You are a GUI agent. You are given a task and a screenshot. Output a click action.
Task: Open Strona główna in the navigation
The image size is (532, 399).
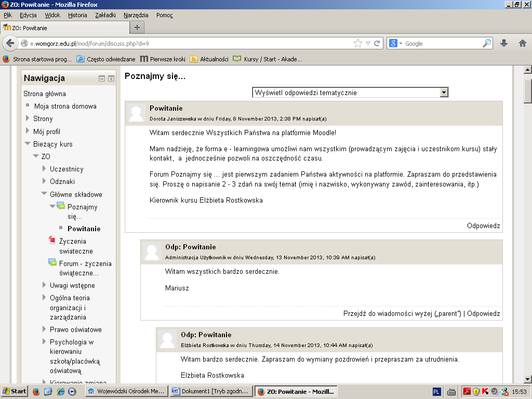click(45, 94)
